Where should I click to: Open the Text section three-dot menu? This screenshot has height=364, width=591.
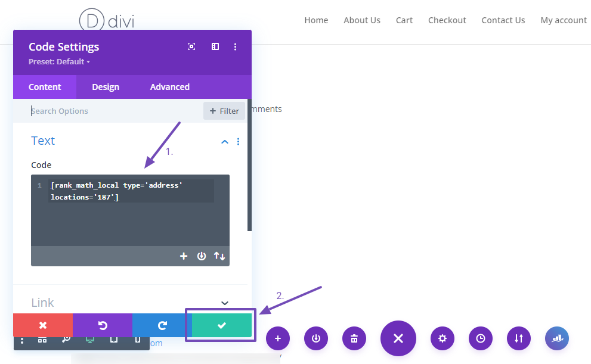pos(238,142)
